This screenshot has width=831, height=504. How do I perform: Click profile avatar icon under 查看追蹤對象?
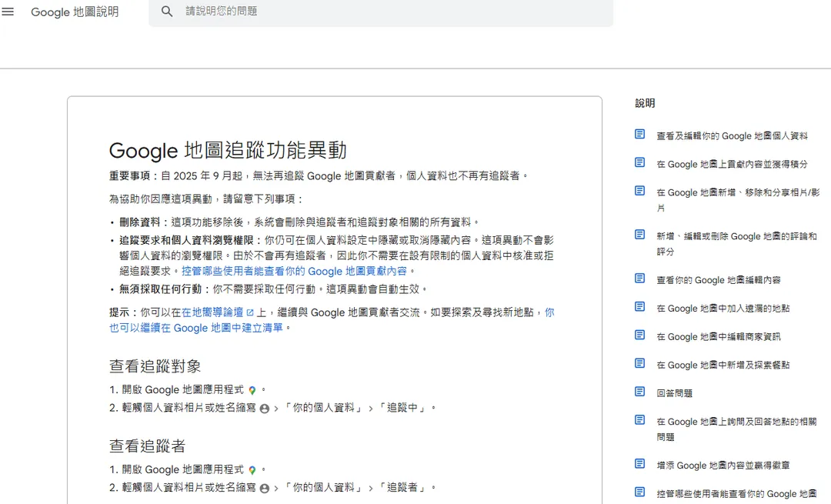265,409
